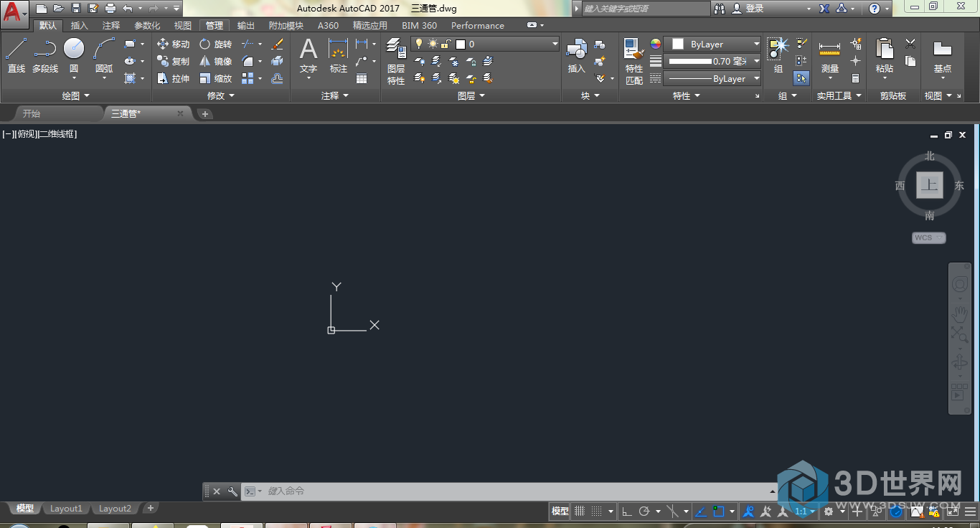
Task: Click the color wheel icon in 特性 panel
Action: [x=655, y=44]
